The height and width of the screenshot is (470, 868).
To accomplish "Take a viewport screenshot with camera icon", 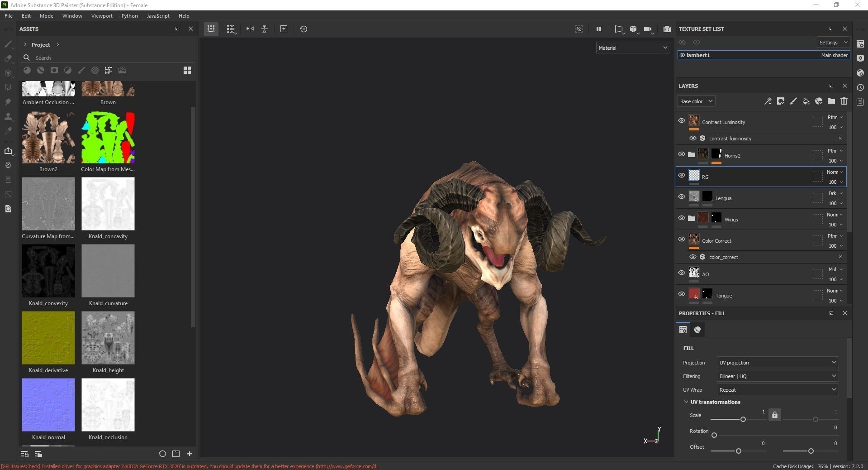I will pos(667,29).
